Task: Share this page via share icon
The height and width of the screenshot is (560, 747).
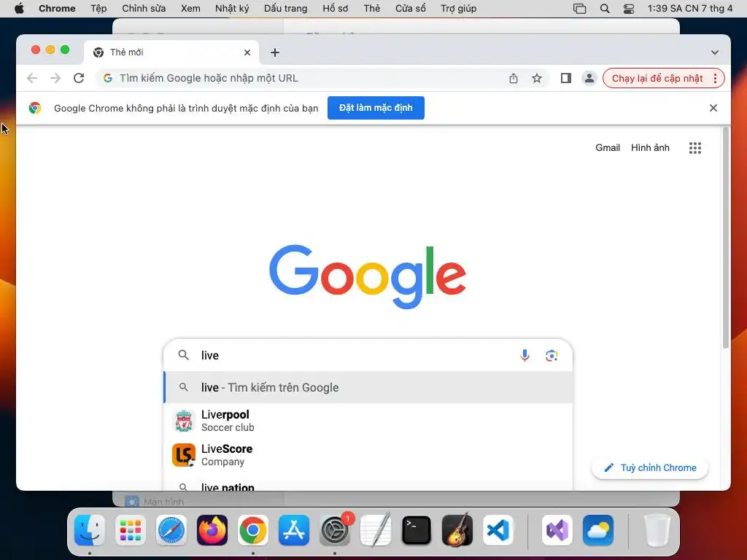Action: tap(513, 78)
